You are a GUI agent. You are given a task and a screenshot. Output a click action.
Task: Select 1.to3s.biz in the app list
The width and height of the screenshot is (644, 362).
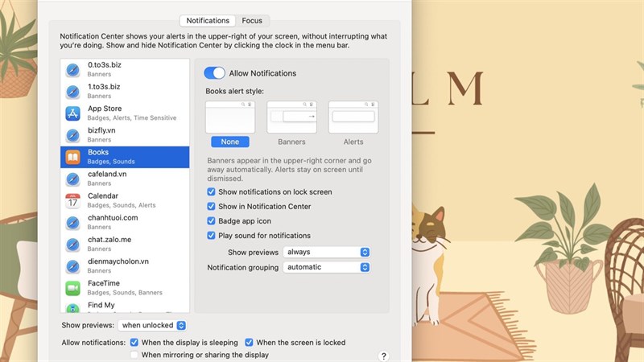tap(125, 91)
